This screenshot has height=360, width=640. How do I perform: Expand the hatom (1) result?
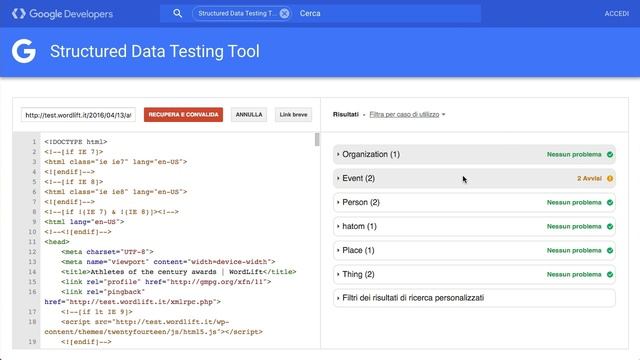[474, 226]
